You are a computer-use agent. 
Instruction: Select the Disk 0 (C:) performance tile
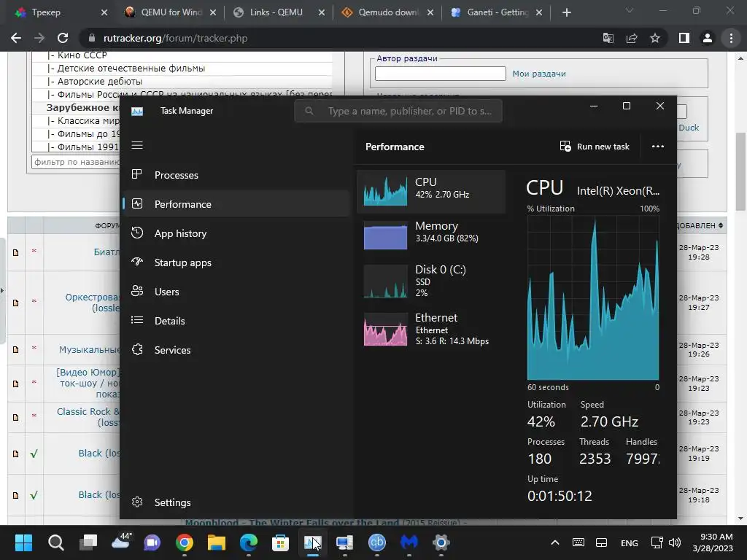pos(431,281)
